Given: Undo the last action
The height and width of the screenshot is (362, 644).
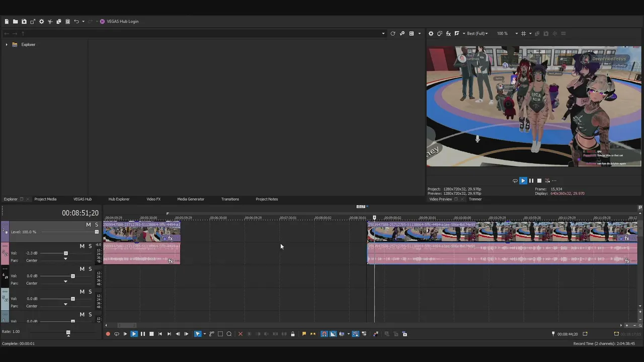Looking at the screenshot, I should pos(76,22).
